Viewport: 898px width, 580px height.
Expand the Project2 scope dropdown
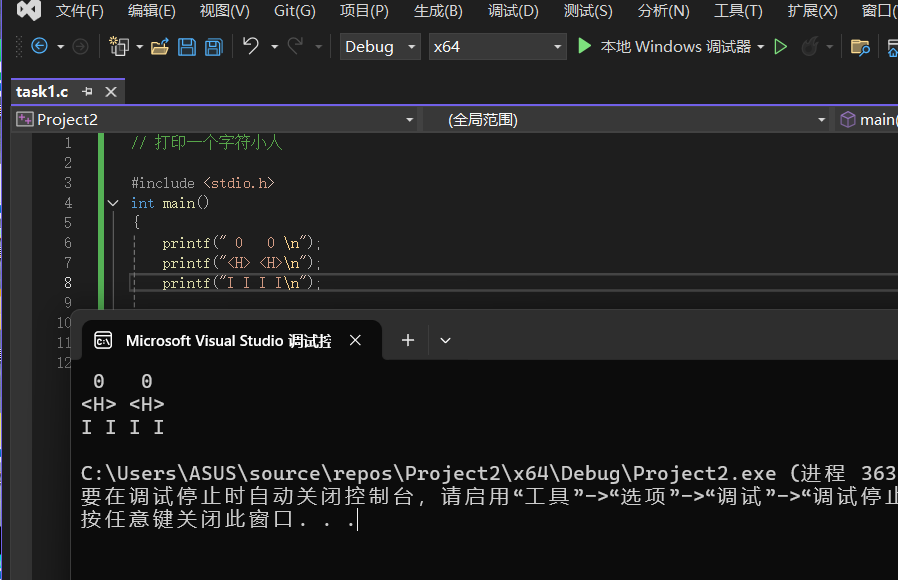(215, 120)
